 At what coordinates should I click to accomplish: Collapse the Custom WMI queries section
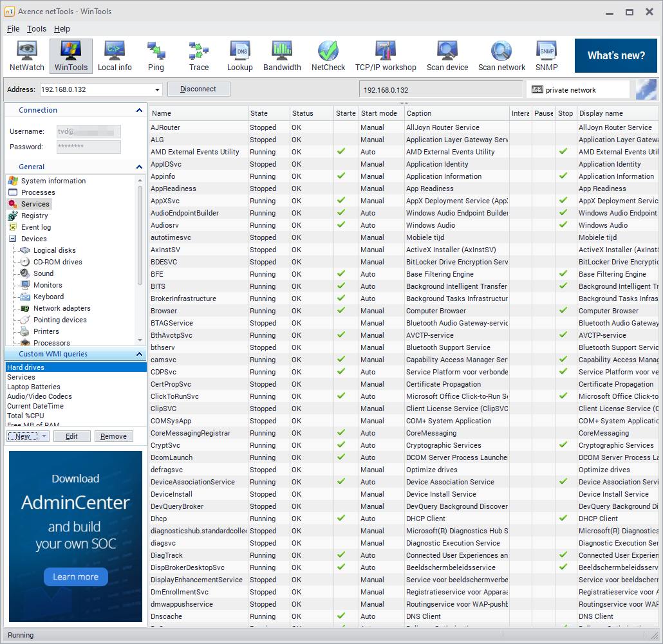coord(139,354)
